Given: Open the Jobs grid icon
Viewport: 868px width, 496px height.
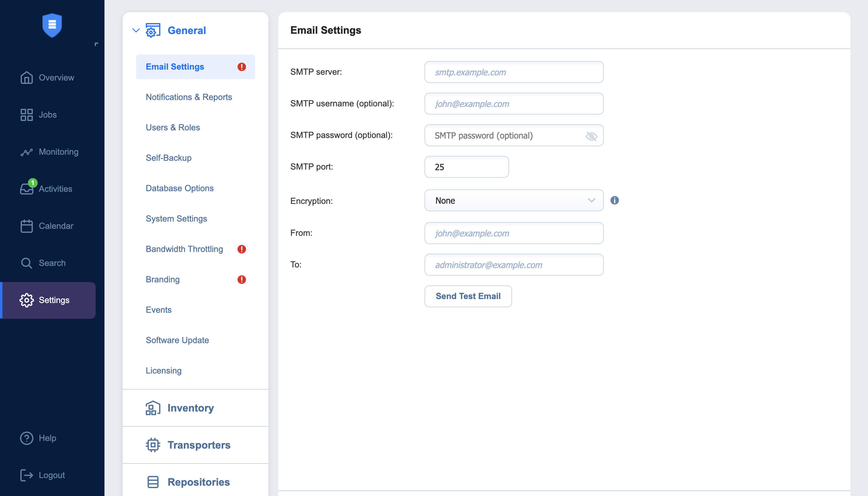Looking at the screenshot, I should 26,115.
